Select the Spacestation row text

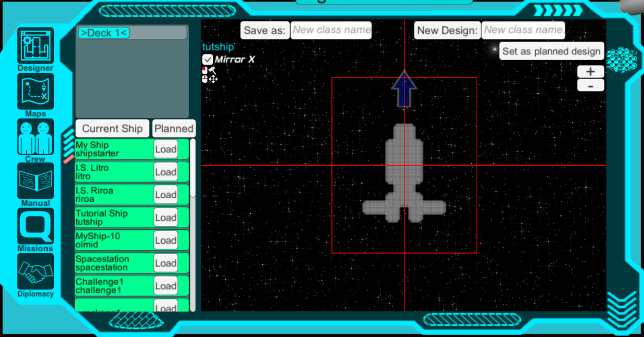[103, 263]
